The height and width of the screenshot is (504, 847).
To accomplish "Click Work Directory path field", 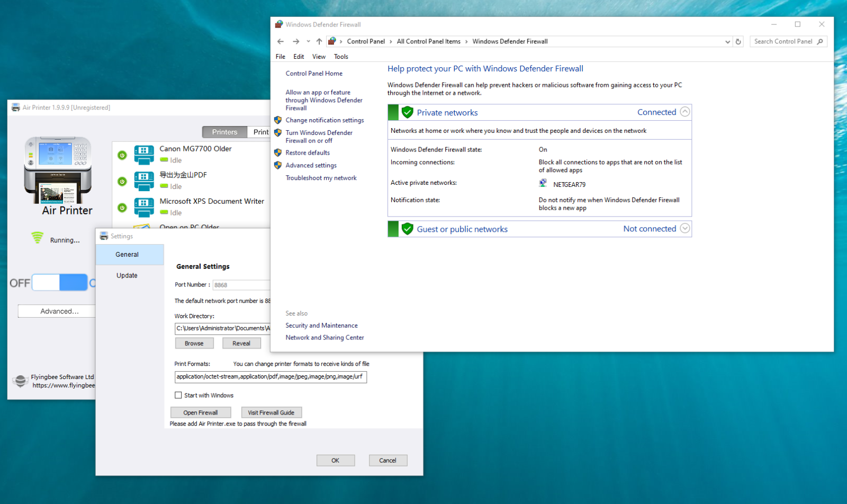I will click(222, 328).
